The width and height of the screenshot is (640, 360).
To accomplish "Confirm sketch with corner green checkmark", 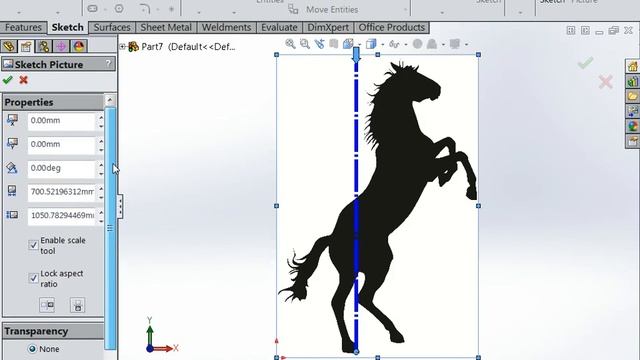I will (x=585, y=63).
